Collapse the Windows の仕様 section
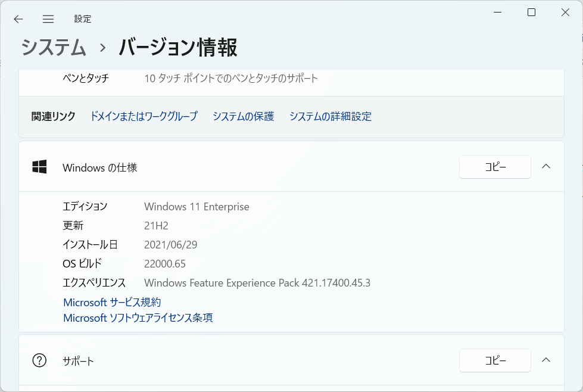The image size is (583, 392). click(x=546, y=166)
